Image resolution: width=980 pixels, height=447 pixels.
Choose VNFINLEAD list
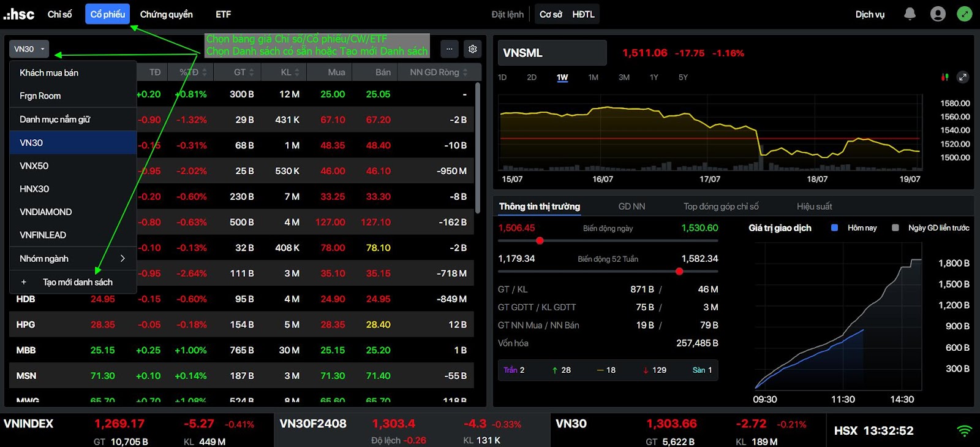73,235
